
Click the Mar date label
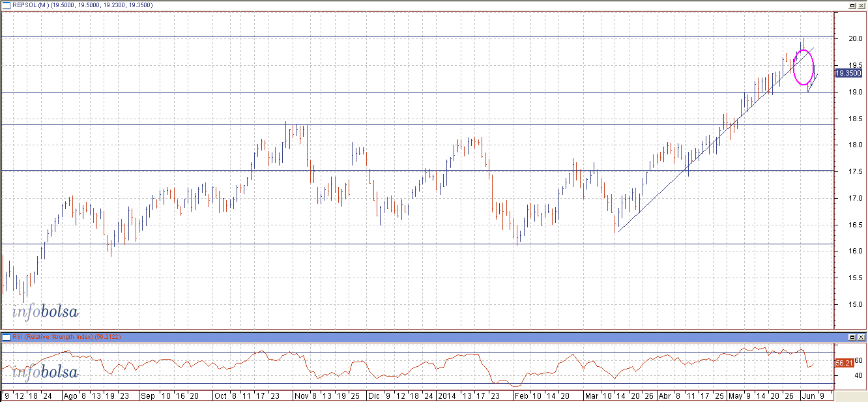click(592, 395)
